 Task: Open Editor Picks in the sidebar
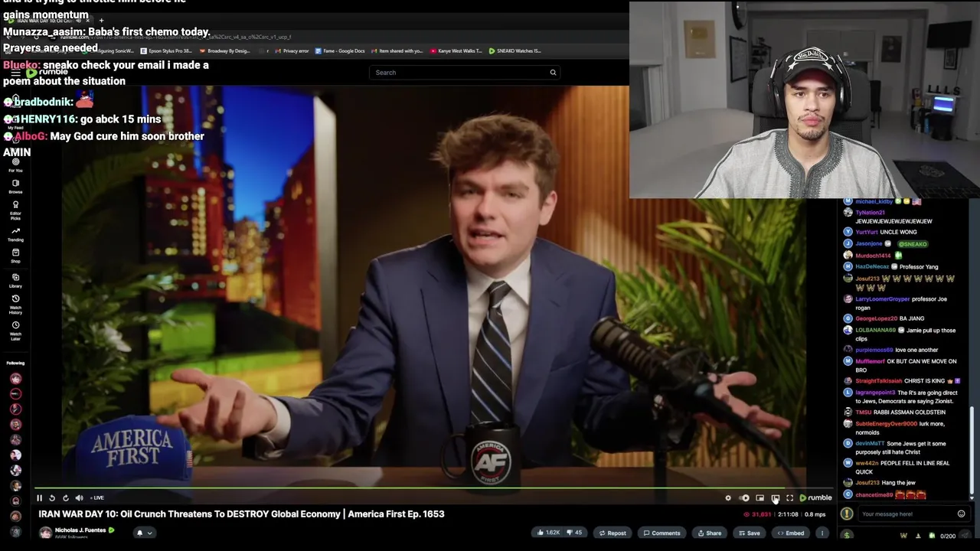(x=15, y=210)
